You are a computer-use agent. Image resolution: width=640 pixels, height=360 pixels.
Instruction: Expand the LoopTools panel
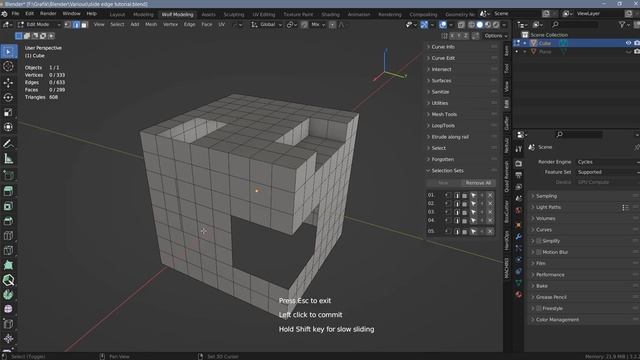[x=461, y=126]
